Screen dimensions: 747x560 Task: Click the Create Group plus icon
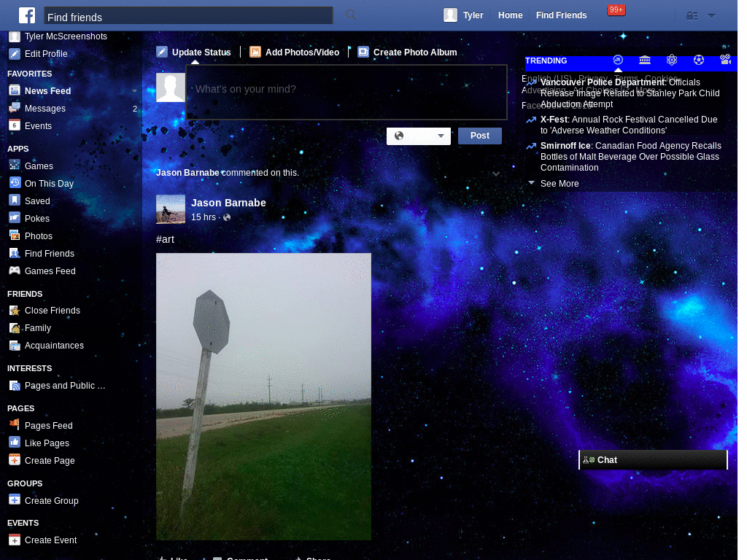15,500
